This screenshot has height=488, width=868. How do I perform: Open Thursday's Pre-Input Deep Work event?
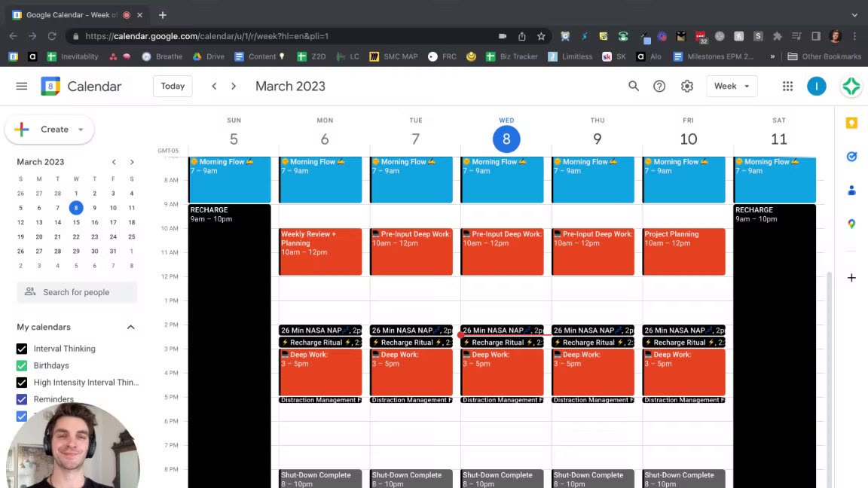[593, 252]
